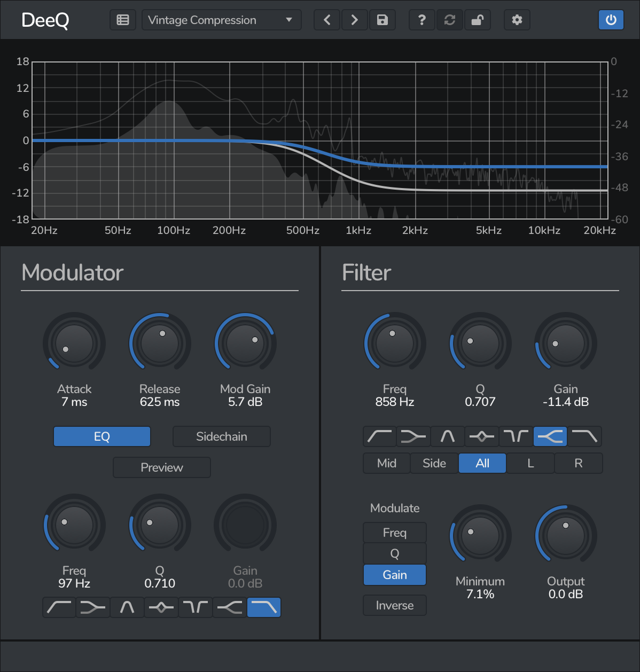Click the Modulator Release knob

(160, 343)
